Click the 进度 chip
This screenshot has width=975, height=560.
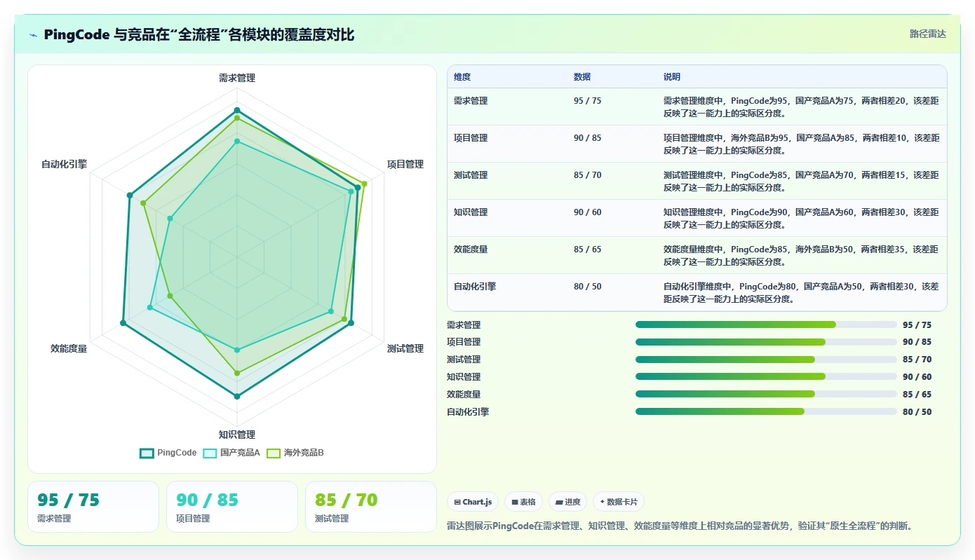coord(567,502)
